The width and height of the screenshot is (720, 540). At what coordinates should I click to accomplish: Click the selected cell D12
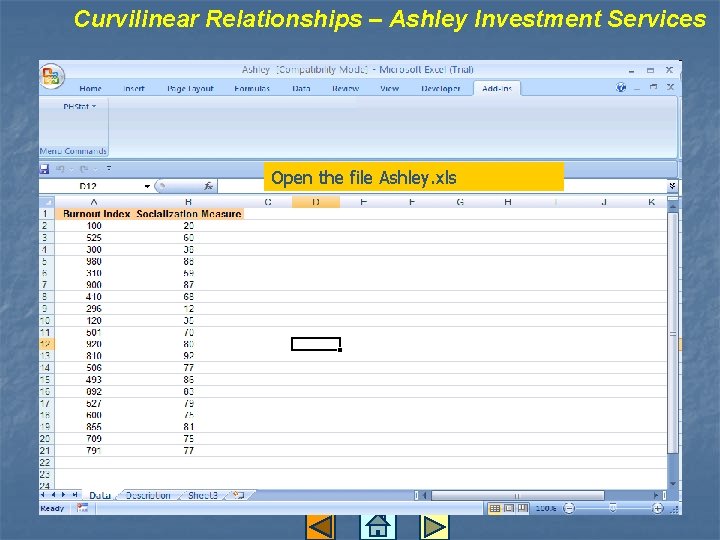click(x=316, y=344)
